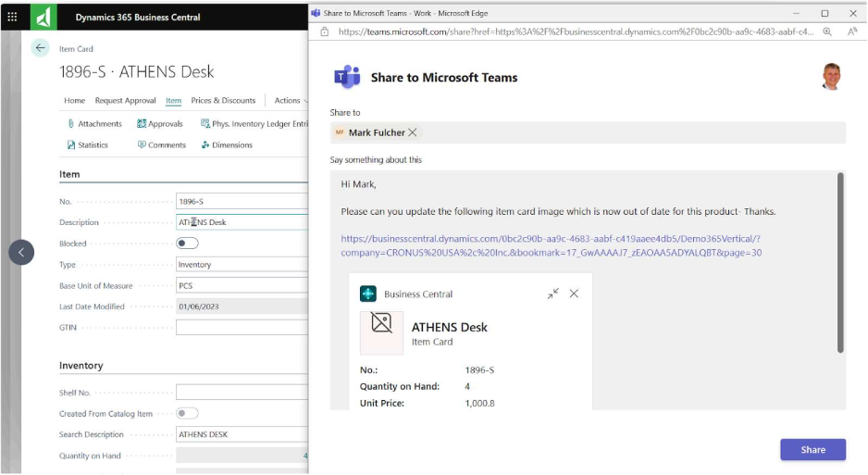Open the Statistics action
868x475 pixels.
(x=88, y=144)
